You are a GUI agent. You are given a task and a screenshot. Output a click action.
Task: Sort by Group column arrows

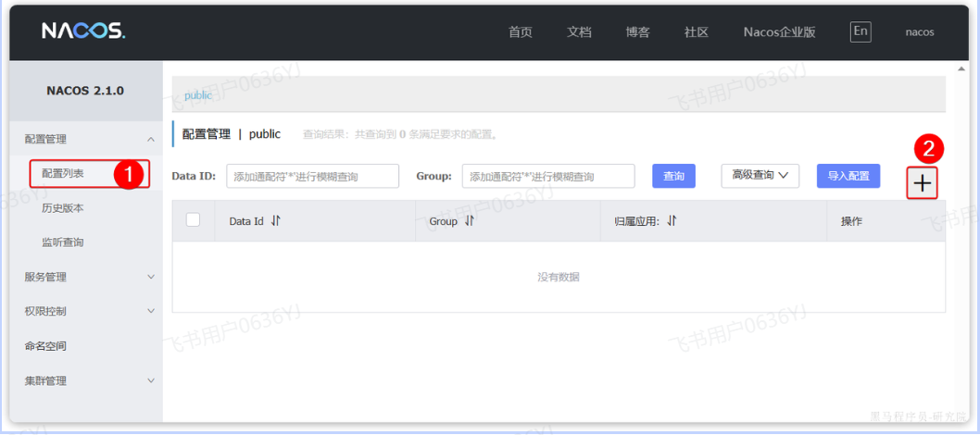click(x=470, y=221)
